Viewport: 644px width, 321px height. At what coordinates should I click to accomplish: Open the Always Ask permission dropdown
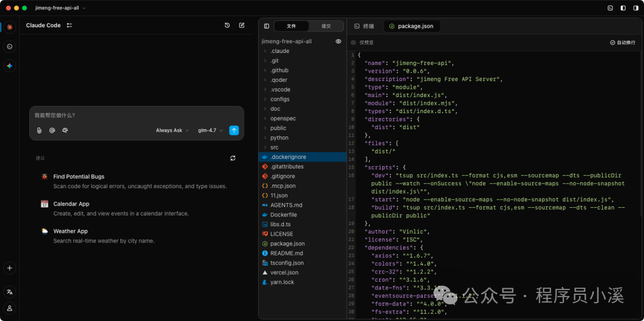(x=172, y=130)
